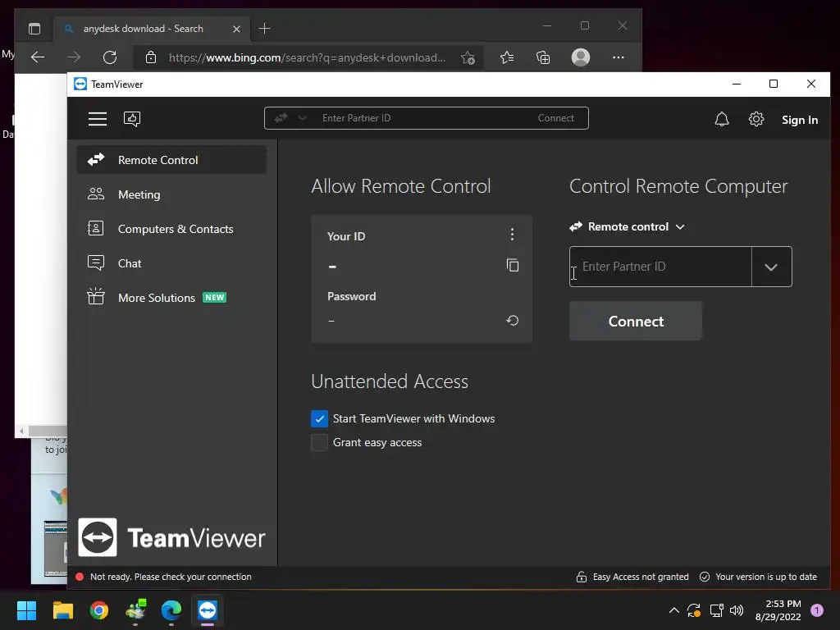The image size is (840, 630).
Task: Click the lock icon beside Easy Access status
Action: pos(582,577)
